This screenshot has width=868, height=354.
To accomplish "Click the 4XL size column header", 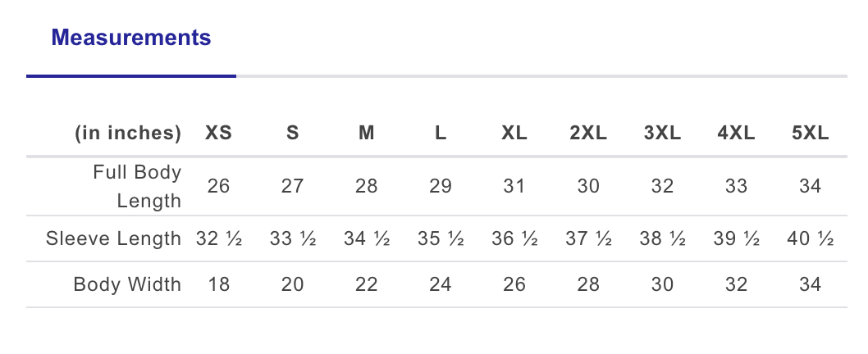I will click(736, 134).
